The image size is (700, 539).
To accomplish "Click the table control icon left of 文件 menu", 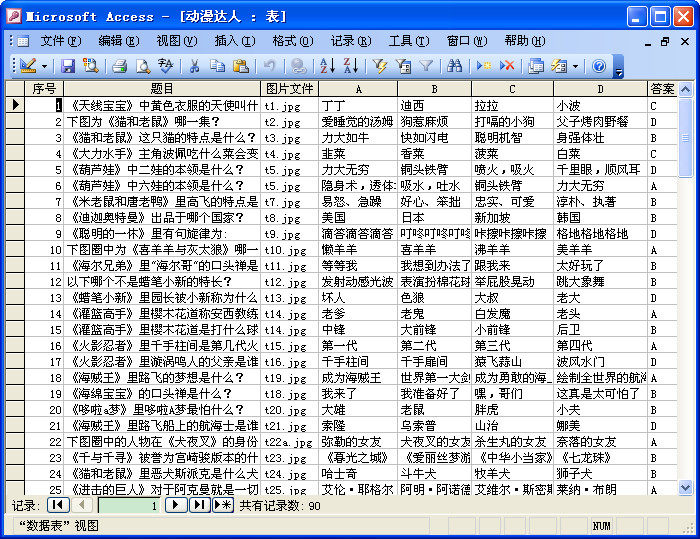I will tap(23, 42).
